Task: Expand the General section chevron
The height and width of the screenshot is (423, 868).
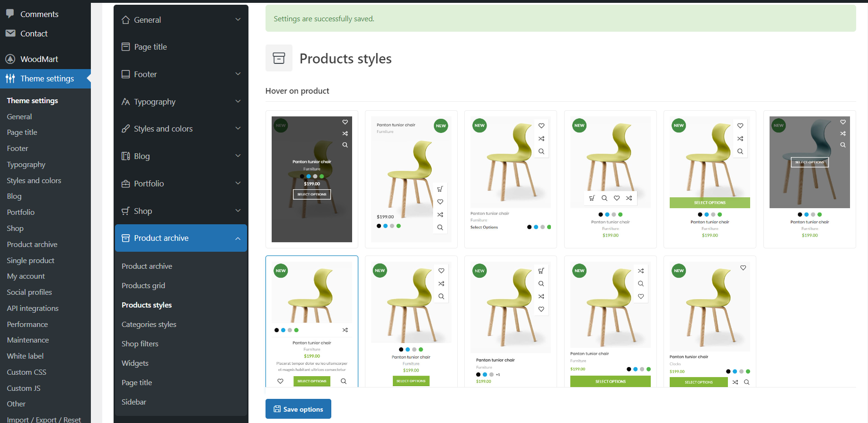Action: [238, 19]
